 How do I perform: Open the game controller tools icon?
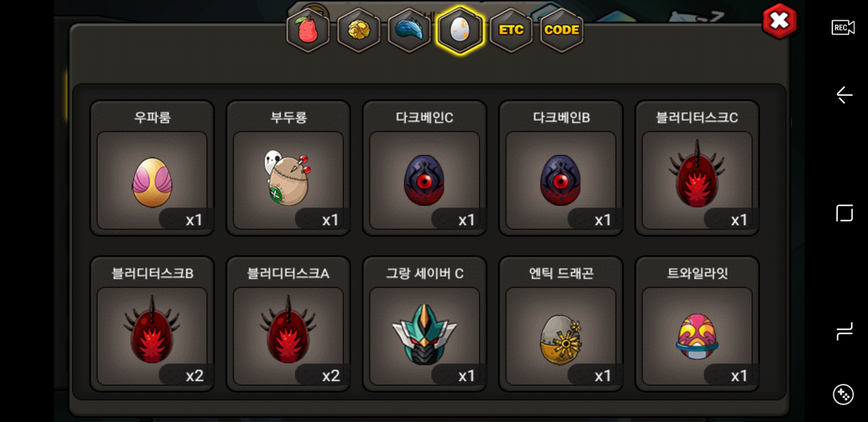tap(843, 395)
